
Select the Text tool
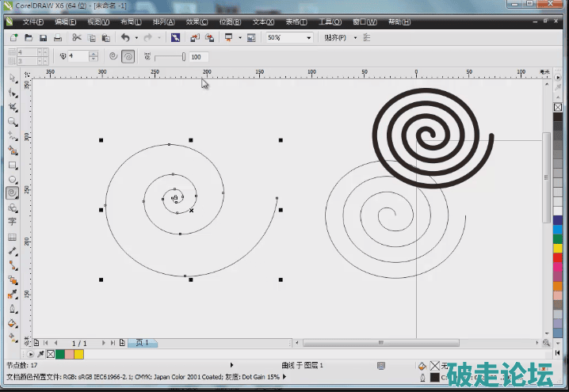pyautogui.click(x=13, y=222)
